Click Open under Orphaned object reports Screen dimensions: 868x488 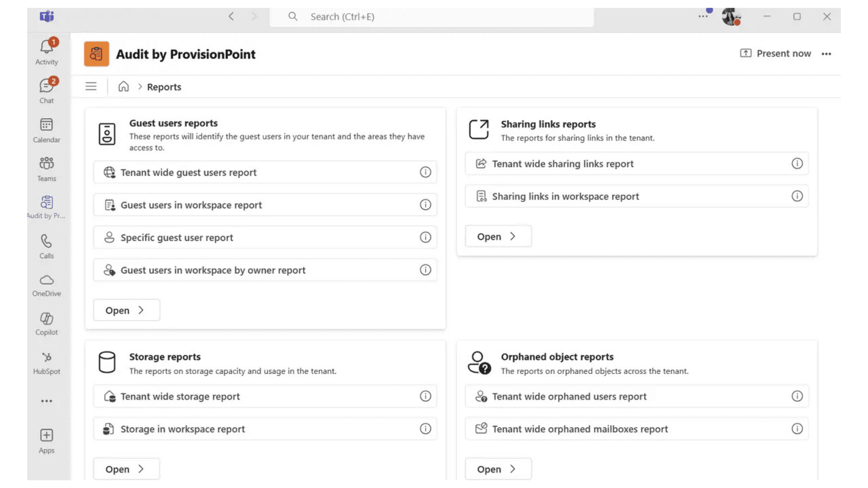pos(498,469)
